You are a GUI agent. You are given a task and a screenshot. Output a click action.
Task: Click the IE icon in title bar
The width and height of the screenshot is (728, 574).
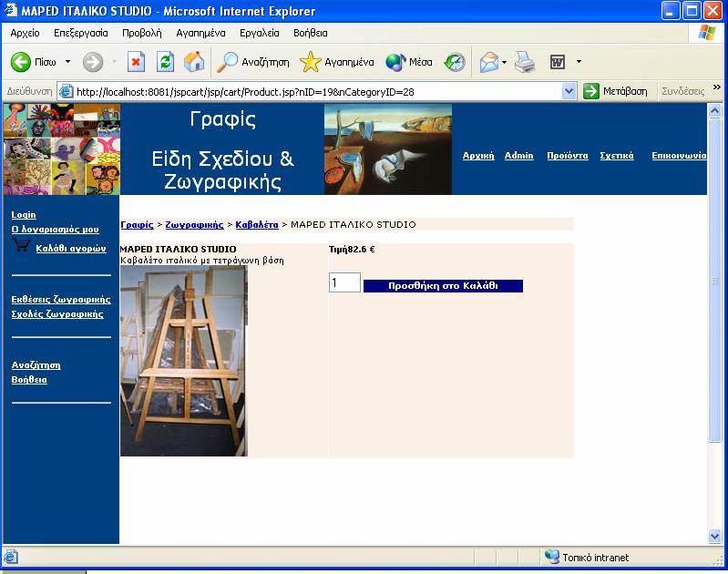coord(10,10)
